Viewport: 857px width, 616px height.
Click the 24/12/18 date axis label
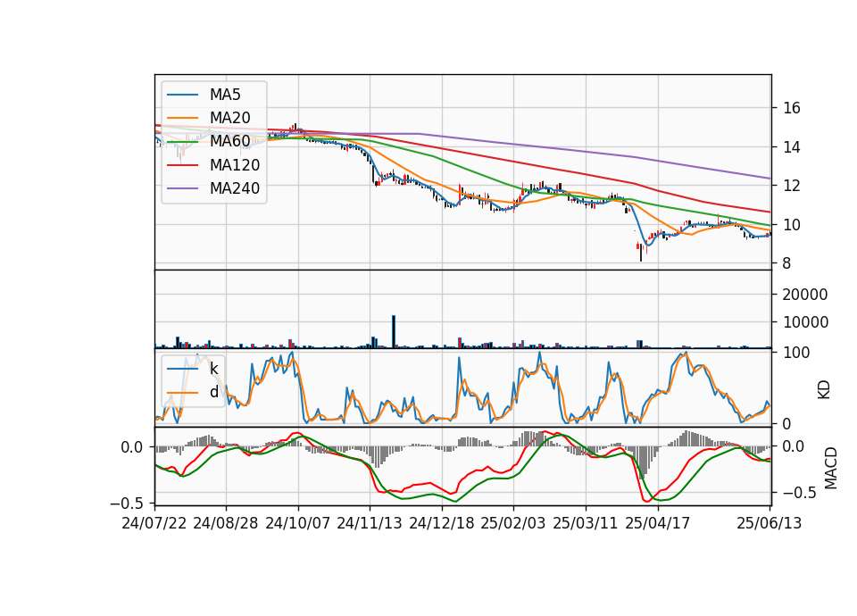442,523
